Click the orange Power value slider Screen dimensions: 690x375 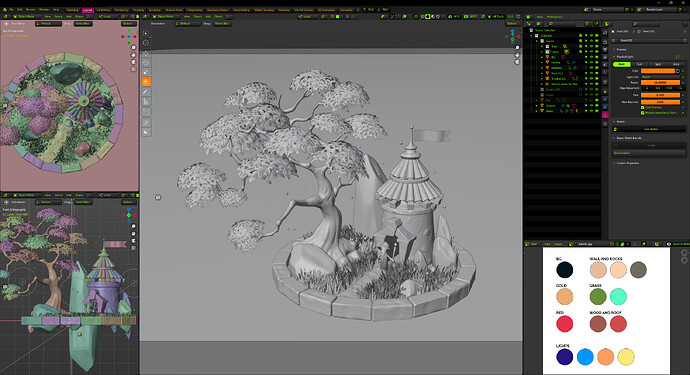point(661,82)
